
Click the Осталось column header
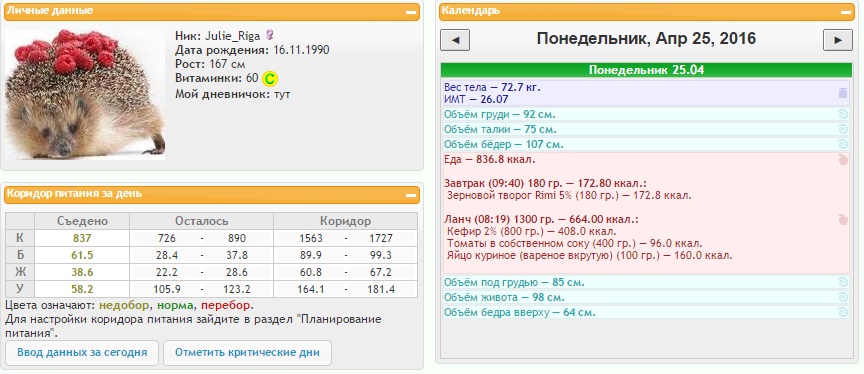click(x=202, y=221)
